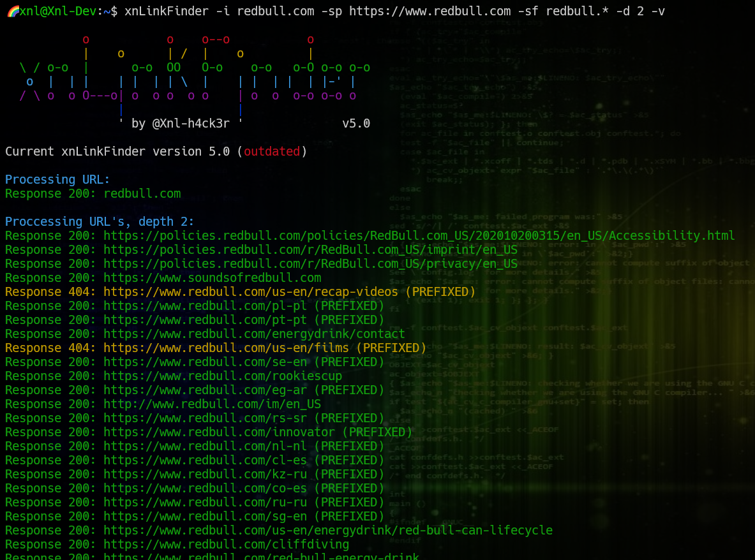Open the 404 us-en/films URL

point(227,348)
